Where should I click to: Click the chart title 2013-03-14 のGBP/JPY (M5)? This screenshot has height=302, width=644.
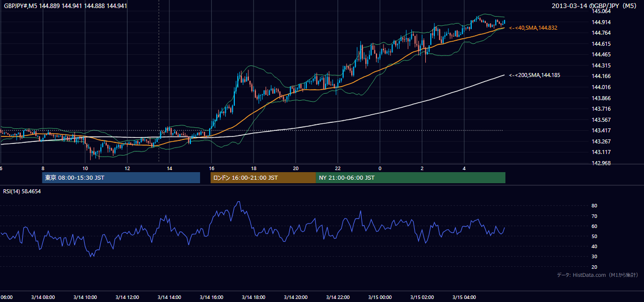click(595, 6)
